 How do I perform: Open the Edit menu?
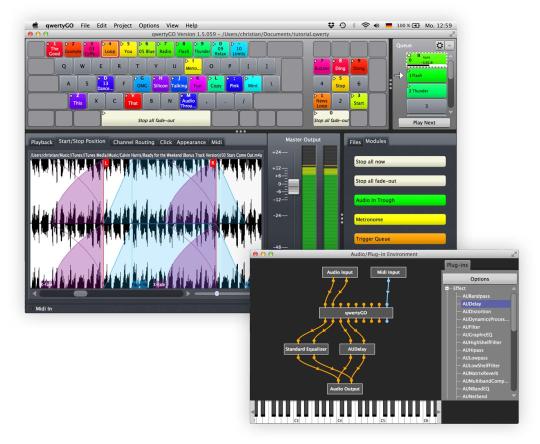(x=102, y=25)
